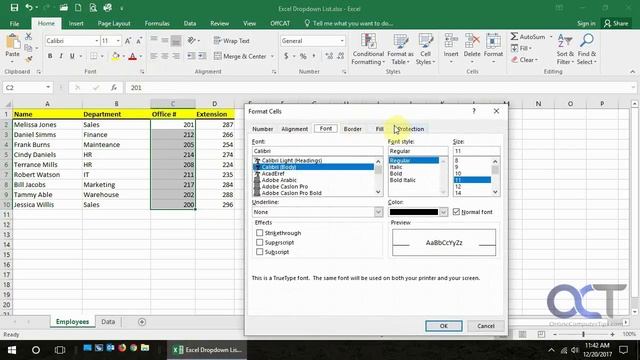The height and width of the screenshot is (360, 640).
Task: Click the Share button
Action: click(616, 23)
